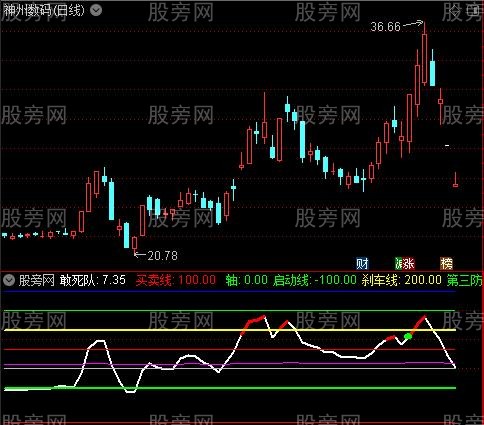The height and width of the screenshot is (425, 484).
Task: Open the dropdown arrow beside 神州数码(日线)
Action: tap(96, 11)
